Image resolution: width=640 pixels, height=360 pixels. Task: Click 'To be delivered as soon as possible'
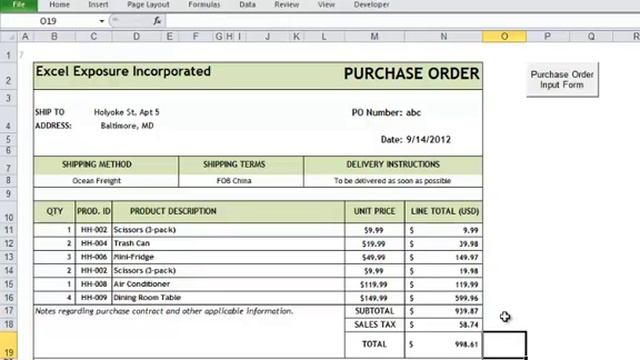tap(393, 181)
